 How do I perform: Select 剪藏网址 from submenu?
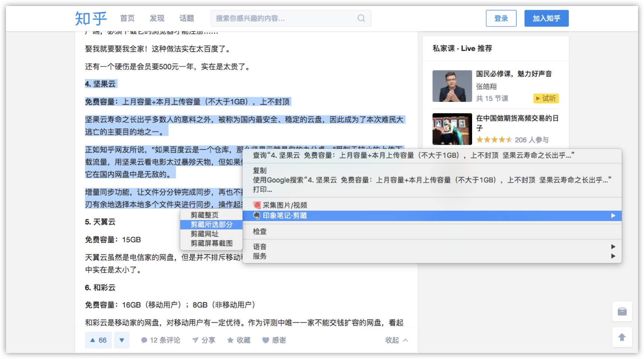[212, 233]
